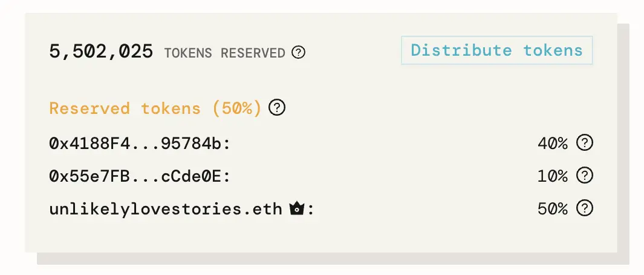The image size is (644, 275).
Task: Open unlikelylovestories.eth beneficiary link
Action: click(165, 210)
